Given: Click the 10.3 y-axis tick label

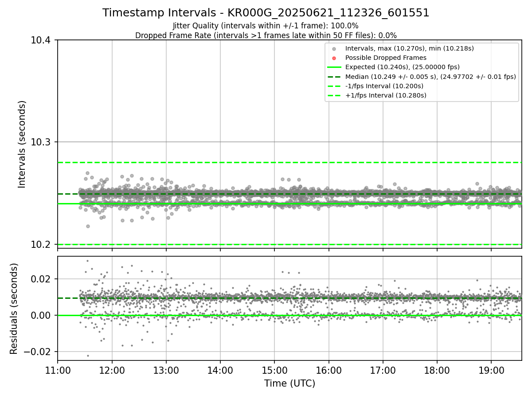Looking at the screenshot, I should pos(42,142).
